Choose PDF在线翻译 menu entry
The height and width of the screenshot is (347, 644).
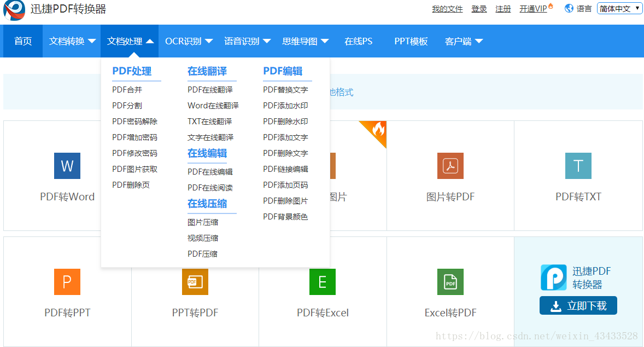(x=210, y=90)
